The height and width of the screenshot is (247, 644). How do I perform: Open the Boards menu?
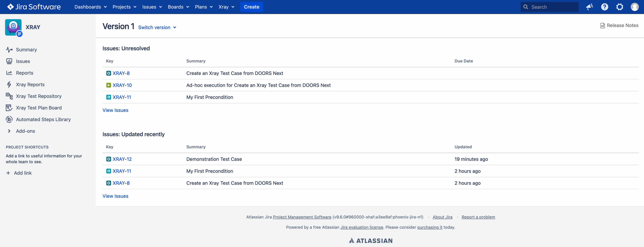(x=178, y=7)
